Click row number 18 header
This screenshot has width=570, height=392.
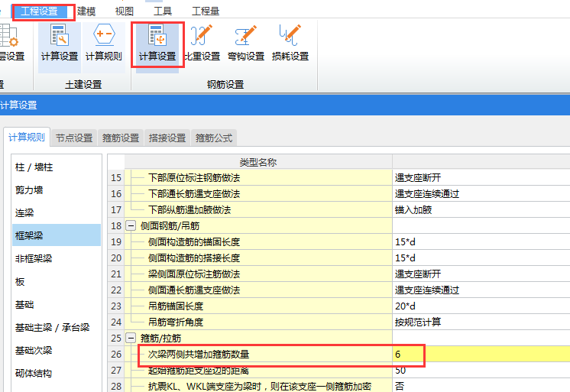point(116,226)
